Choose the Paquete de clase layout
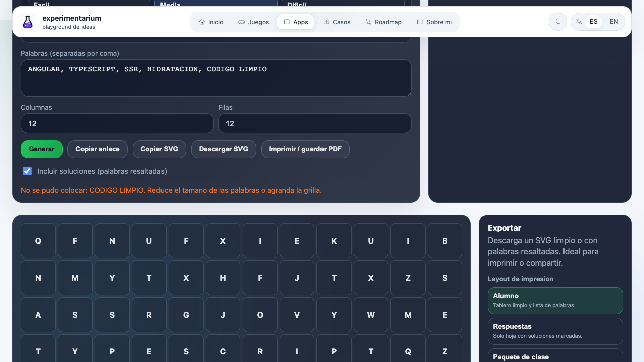 pyautogui.click(x=555, y=356)
